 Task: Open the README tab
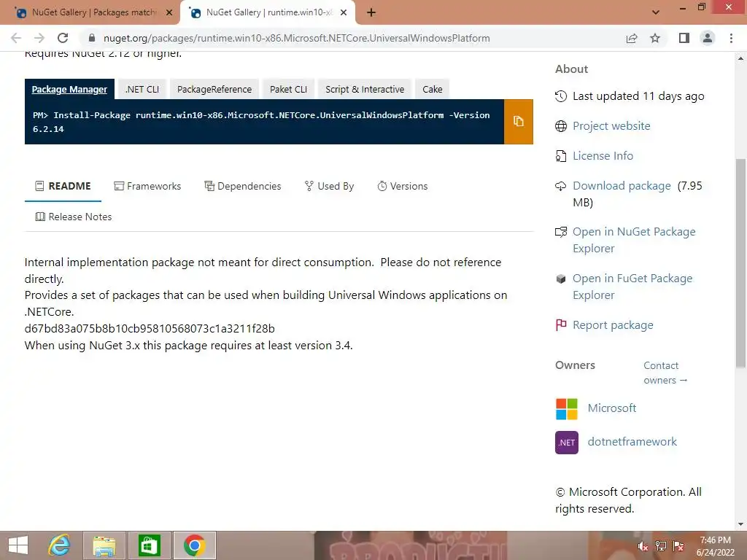coord(63,186)
